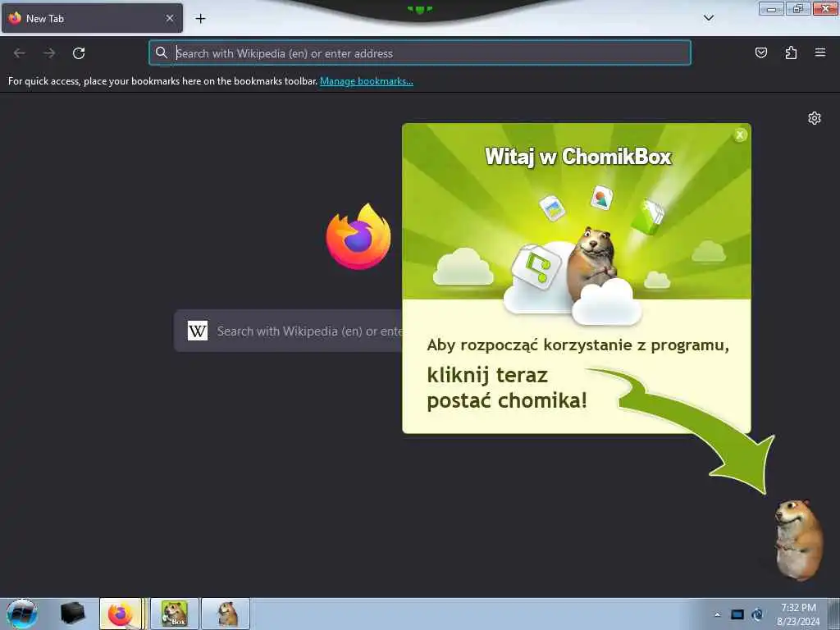The height and width of the screenshot is (630, 840).
Task: Click the green connection indicator at top of screen
Action: (419, 9)
